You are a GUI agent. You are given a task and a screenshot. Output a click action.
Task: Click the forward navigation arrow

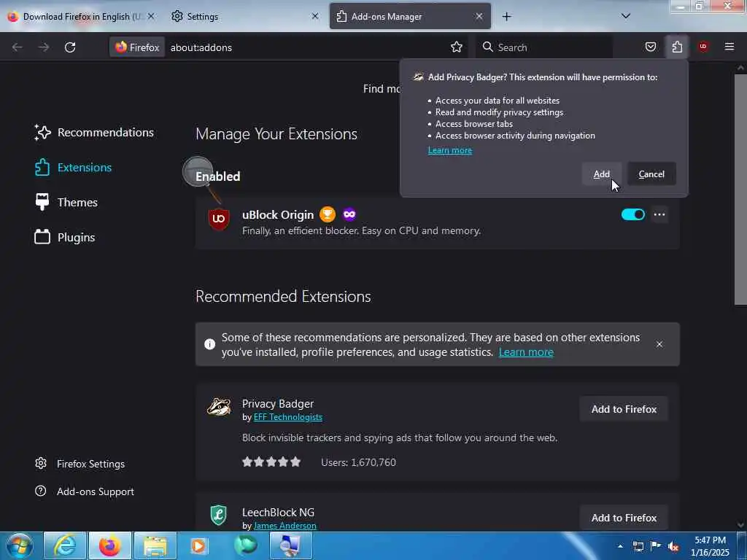point(44,47)
